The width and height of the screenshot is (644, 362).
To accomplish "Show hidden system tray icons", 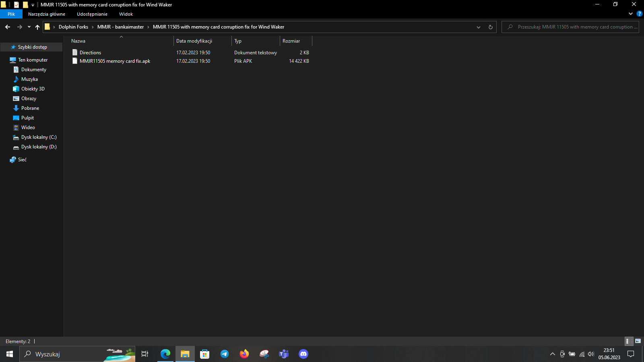I will [553, 354].
